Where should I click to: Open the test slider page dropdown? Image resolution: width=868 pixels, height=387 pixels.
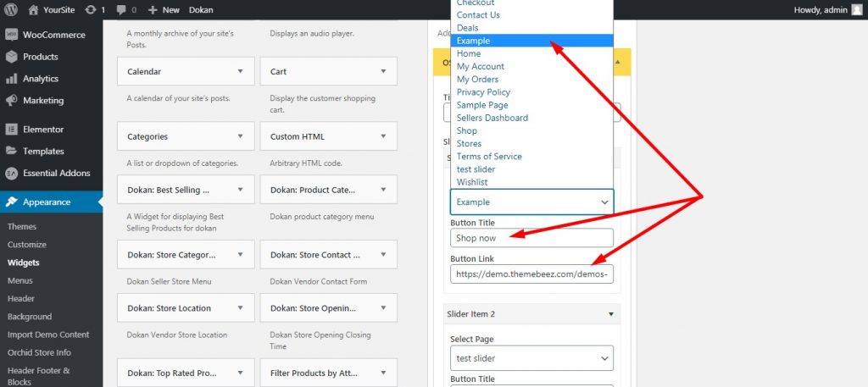click(x=531, y=358)
